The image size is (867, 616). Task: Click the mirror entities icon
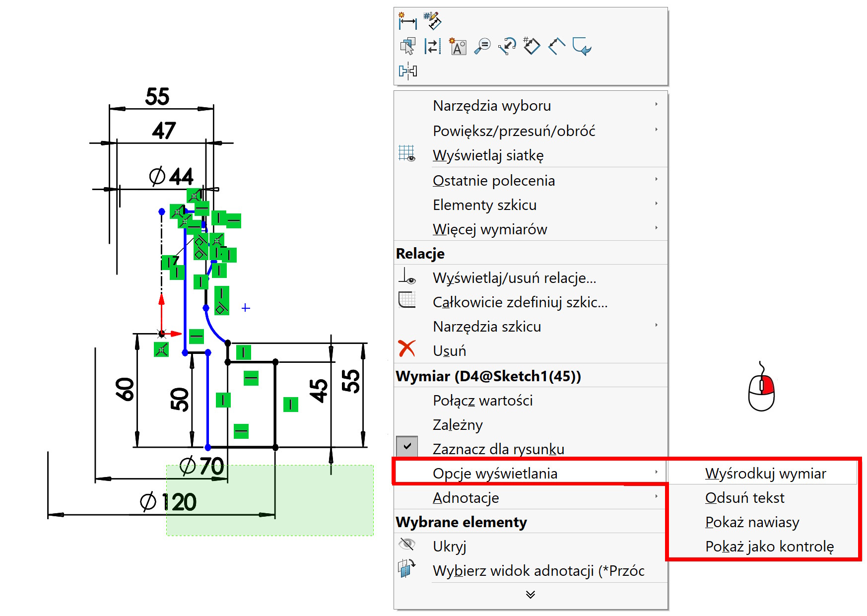[x=407, y=71]
